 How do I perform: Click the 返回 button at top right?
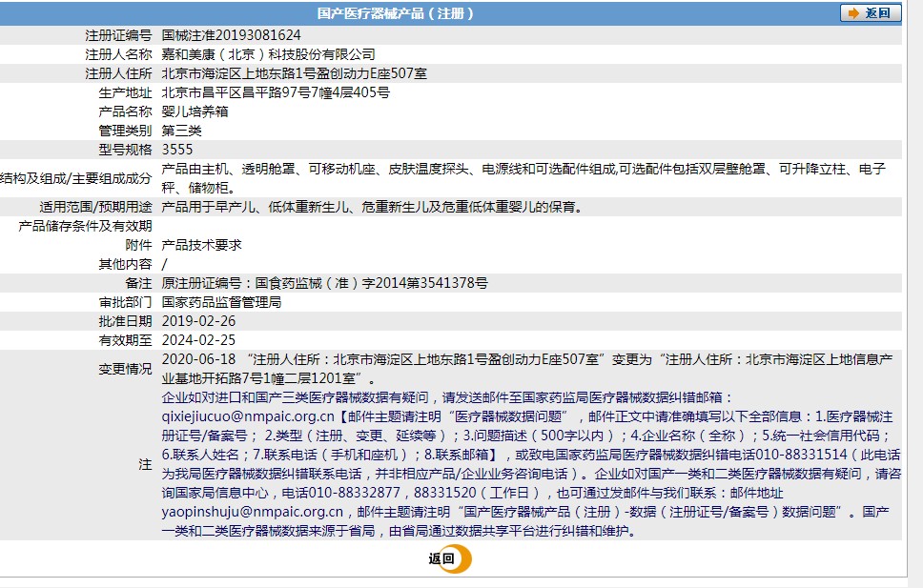point(870,13)
